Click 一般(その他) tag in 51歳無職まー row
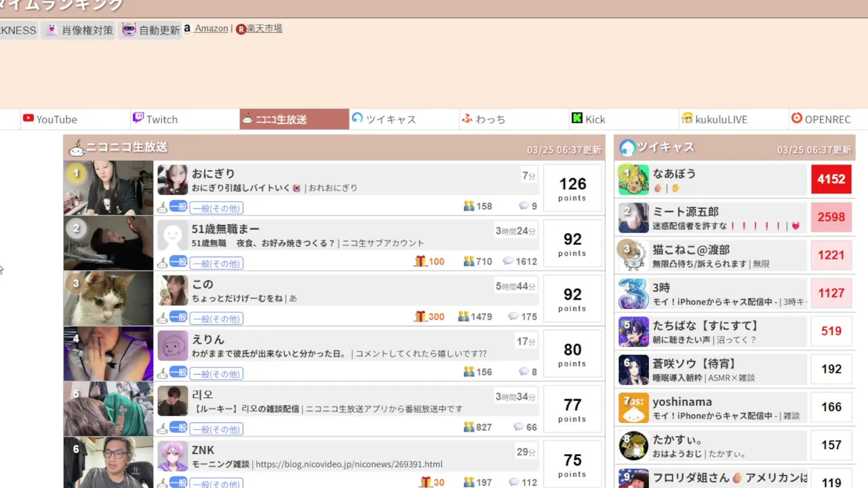The height and width of the screenshot is (488, 868). click(x=216, y=263)
